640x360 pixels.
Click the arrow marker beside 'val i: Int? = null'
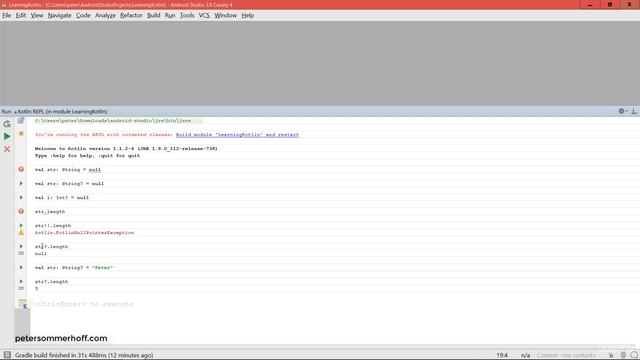click(21, 197)
